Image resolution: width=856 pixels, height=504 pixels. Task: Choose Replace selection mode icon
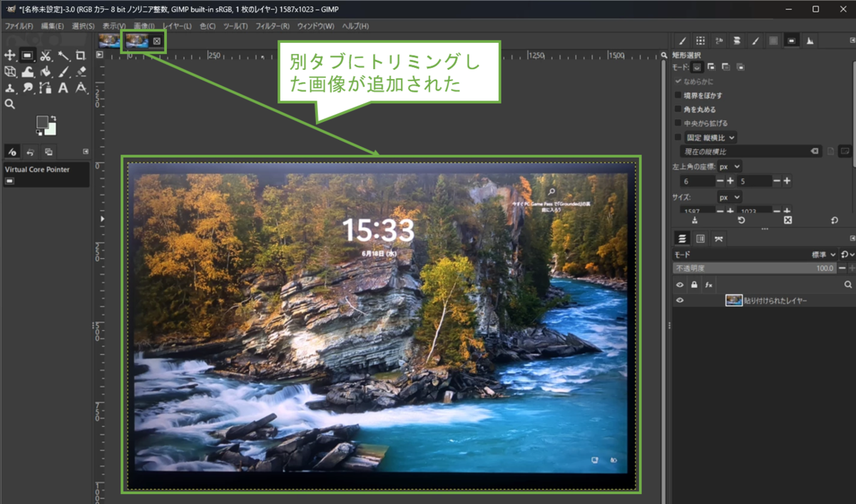point(697,67)
